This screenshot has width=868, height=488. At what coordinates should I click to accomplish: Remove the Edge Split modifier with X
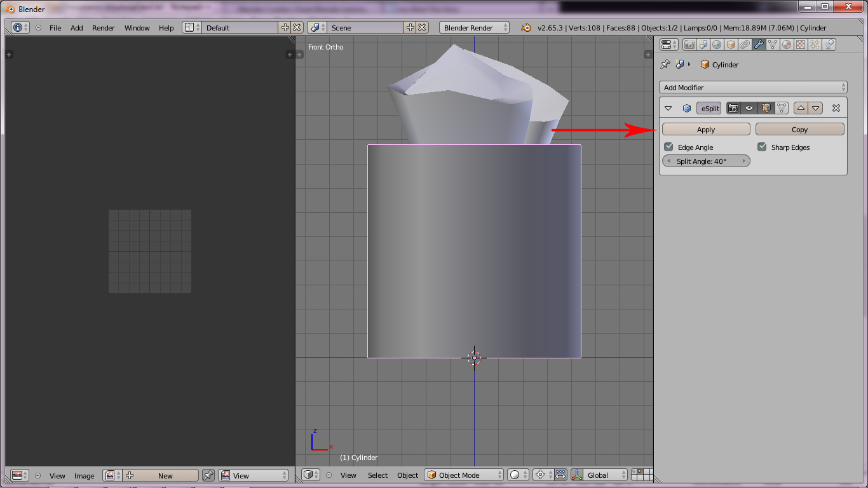pyautogui.click(x=836, y=108)
